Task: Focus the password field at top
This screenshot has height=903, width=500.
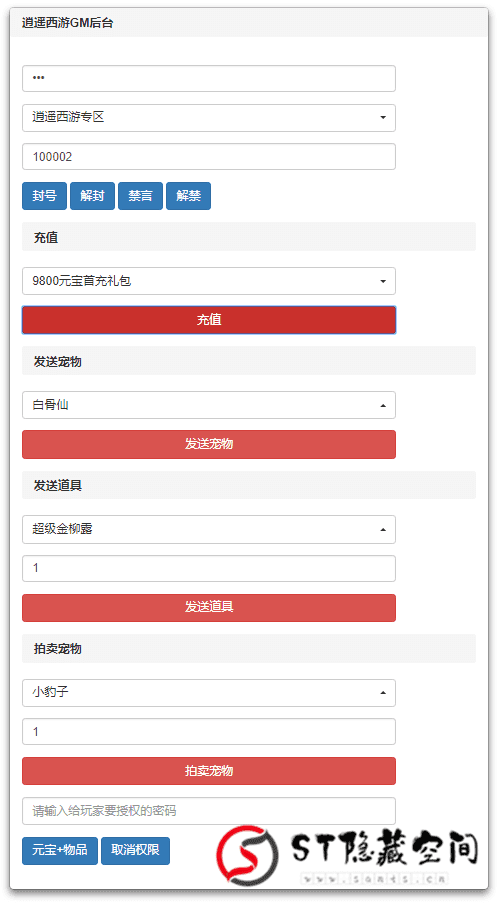Action: pyautogui.click(x=209, y=78)
